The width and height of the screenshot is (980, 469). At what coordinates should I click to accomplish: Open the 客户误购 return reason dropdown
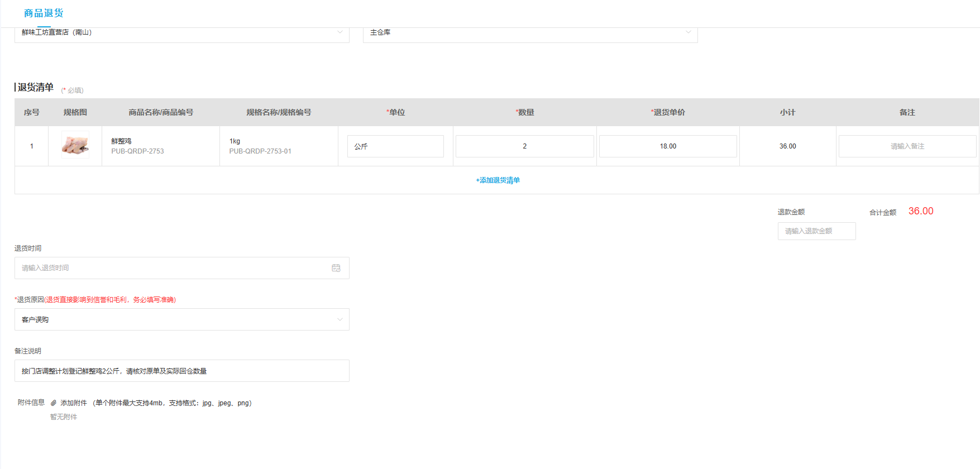coord(182,319)
